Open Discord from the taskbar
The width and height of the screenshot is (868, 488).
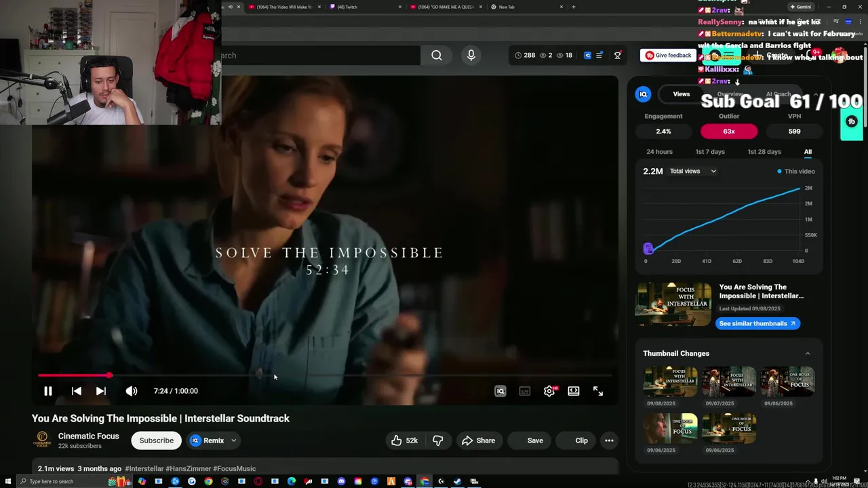click(x=341, y=481)
